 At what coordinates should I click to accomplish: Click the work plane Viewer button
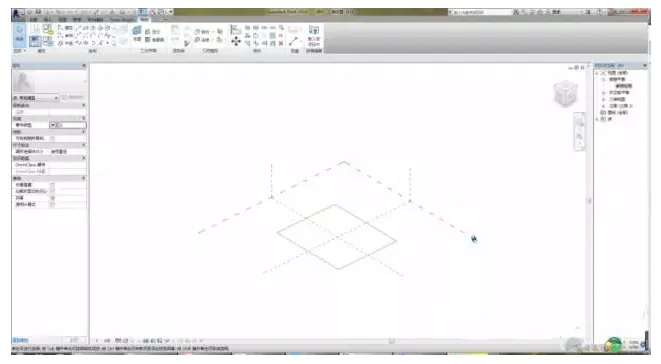(154, 40)
